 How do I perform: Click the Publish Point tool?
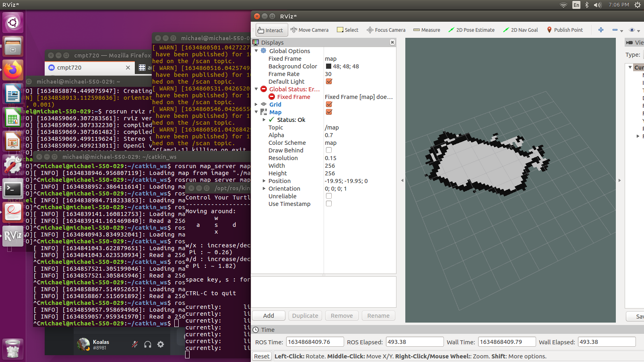coord(565,30)
